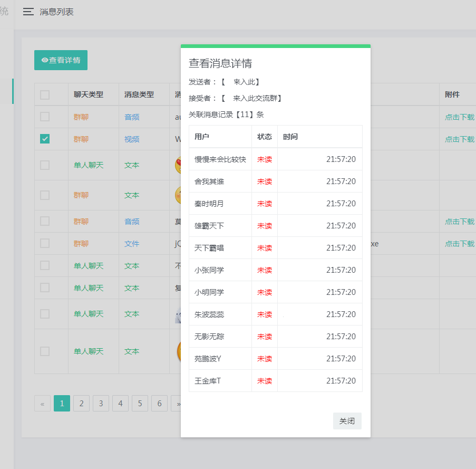The image size is (476, 469).
Task: Close the message detail dialog with 关闭
Action: tap(347, 421)
